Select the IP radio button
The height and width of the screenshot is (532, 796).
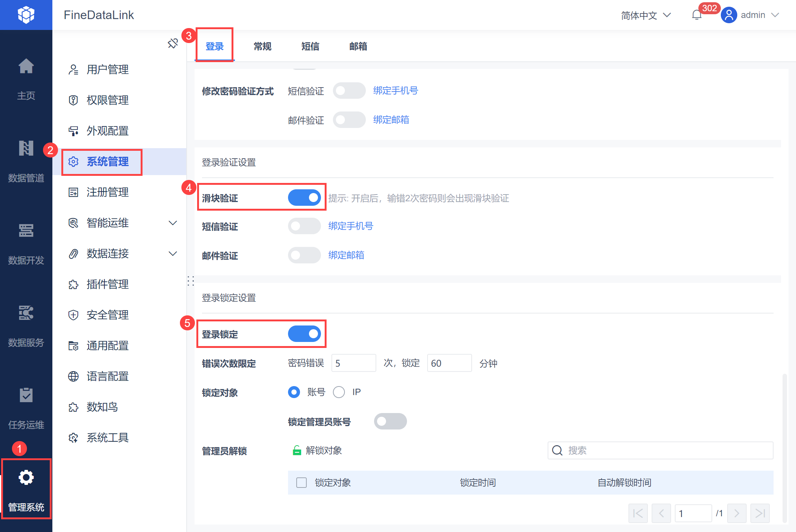click(339, 392)
